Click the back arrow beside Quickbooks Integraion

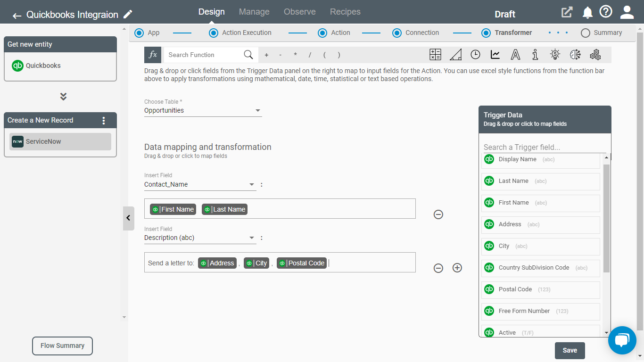point(17,16)
